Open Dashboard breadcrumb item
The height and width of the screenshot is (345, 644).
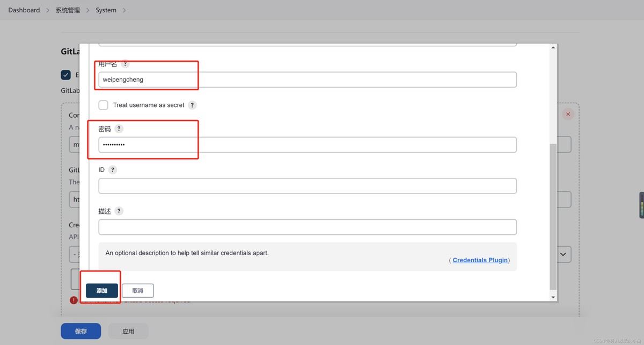[x=24, y=10]
